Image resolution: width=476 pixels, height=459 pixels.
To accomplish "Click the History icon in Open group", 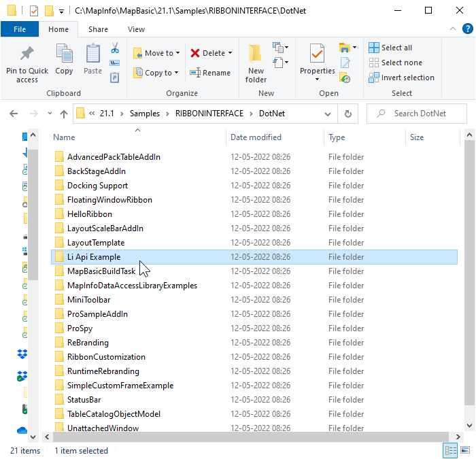I will (345, 78).
